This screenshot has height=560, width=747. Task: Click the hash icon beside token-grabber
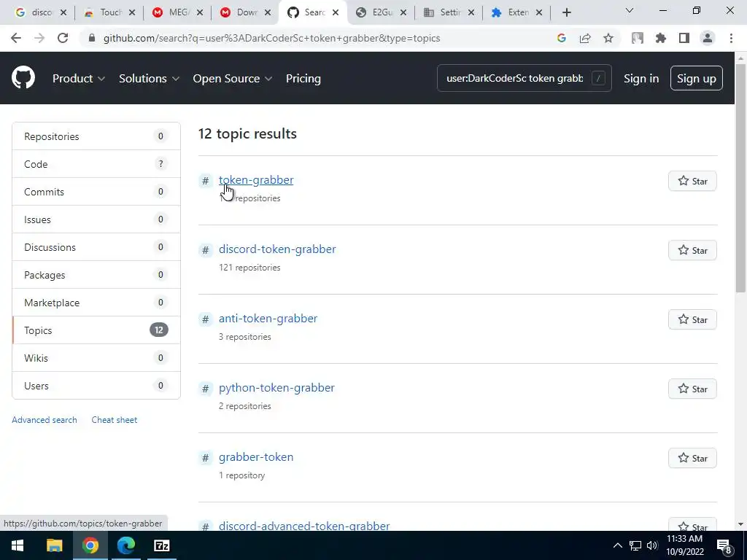(205, 181)
